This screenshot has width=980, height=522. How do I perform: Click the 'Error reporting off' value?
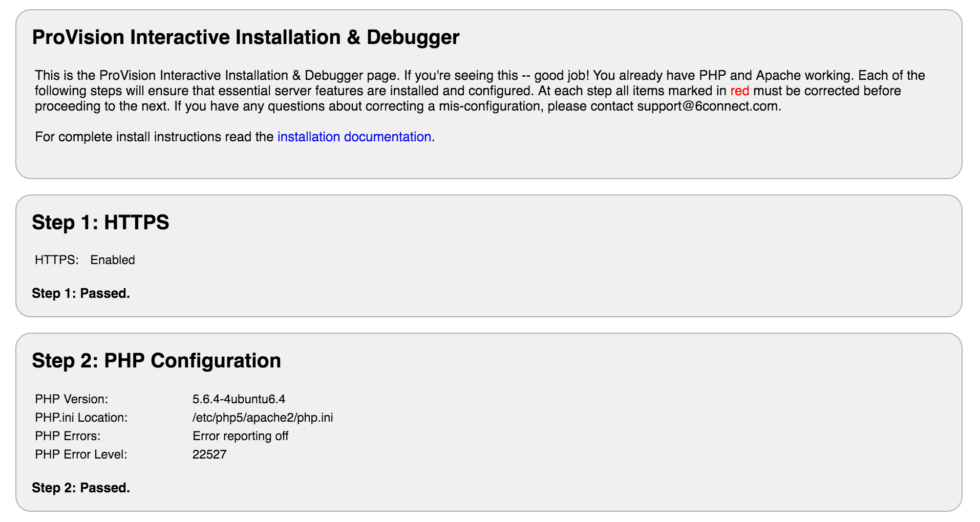[240, 436]
